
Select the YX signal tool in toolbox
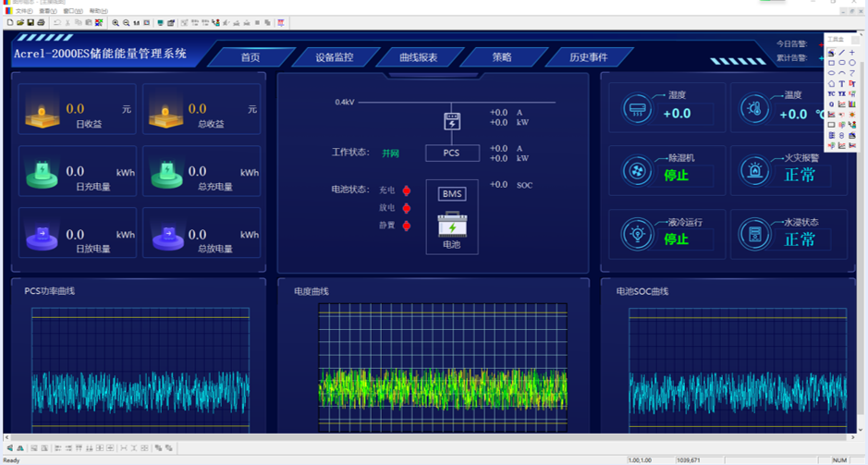pyautogui.click(x=841, y=94)
